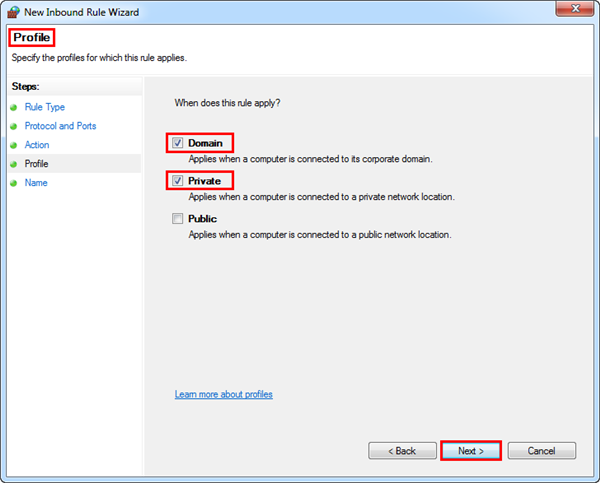Uncheck the Domain profile checkbox
Viewport: 600px width, 483px height.
pyautogui.click(x=178, y=143)
